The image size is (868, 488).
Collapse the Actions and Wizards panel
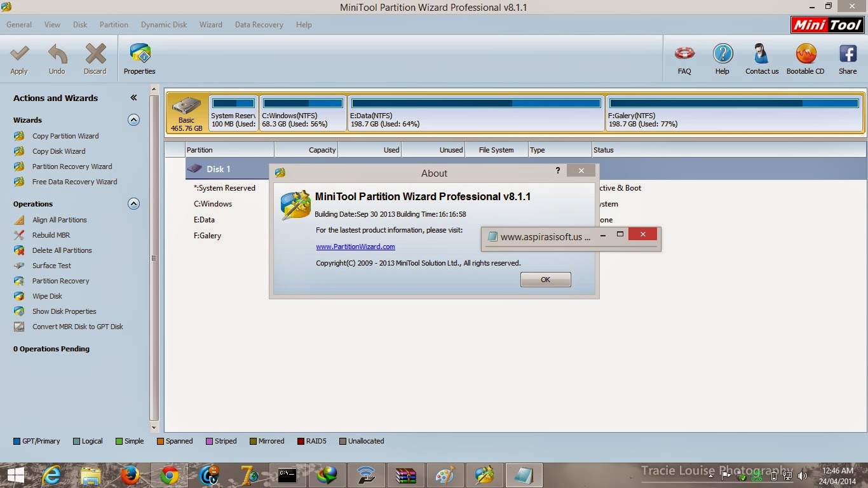[x=133, y=98]
